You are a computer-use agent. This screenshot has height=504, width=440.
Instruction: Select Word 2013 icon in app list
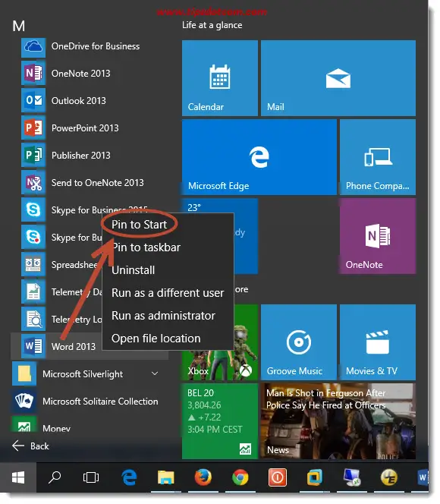pyautogui.click(x=33, y=346)
